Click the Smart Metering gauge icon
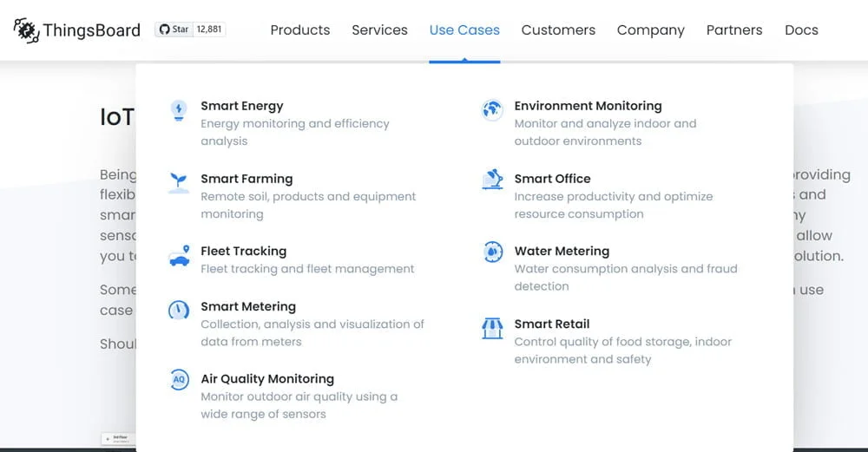The image size is (868, 452). [x=179, y=310]
